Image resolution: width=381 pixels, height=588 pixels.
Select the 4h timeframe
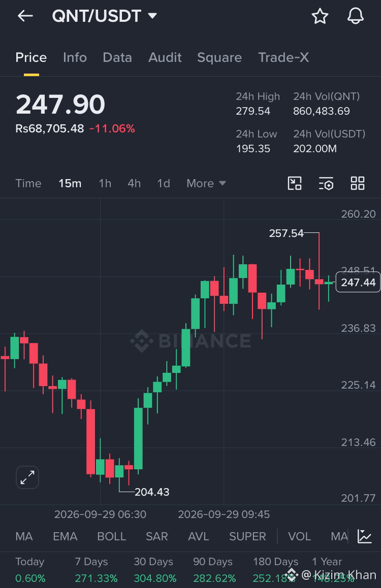(x=134, y=183)
